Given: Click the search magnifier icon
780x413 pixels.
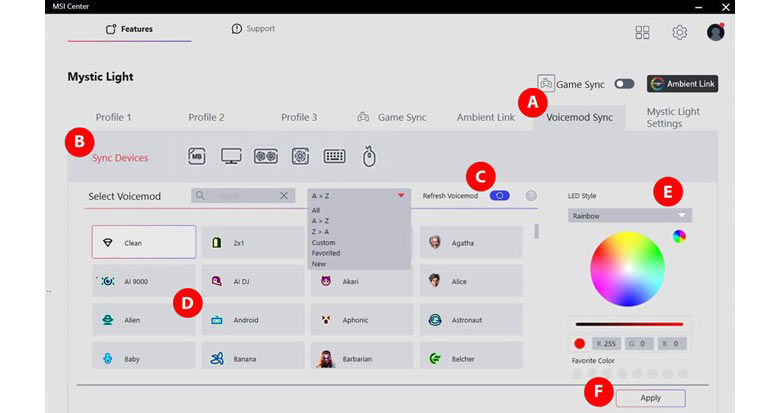Looking at the screenshot, I should click(x=200, y=196).
